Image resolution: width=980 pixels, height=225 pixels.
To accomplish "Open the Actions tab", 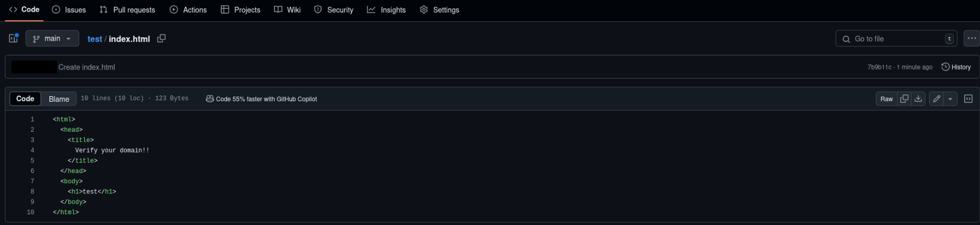I will point(188,10).
